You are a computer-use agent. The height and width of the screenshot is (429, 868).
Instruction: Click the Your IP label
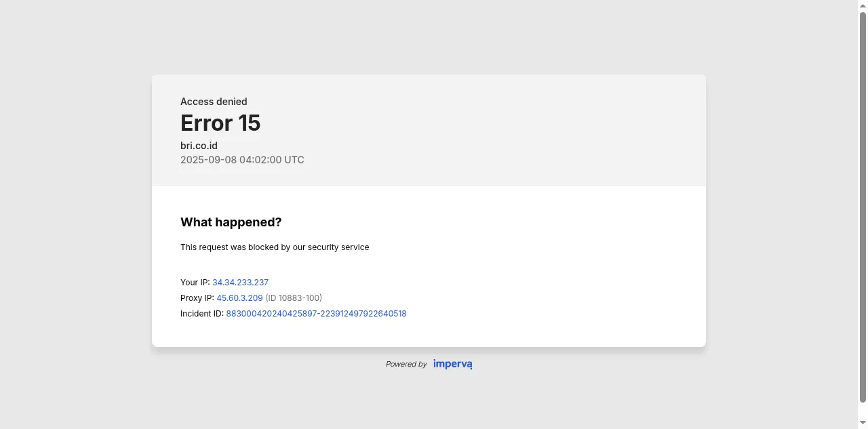tap(195, 283)
